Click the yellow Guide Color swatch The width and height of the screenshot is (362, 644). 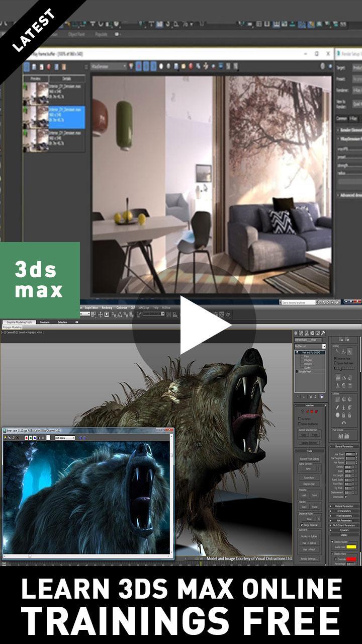[351, 546]
